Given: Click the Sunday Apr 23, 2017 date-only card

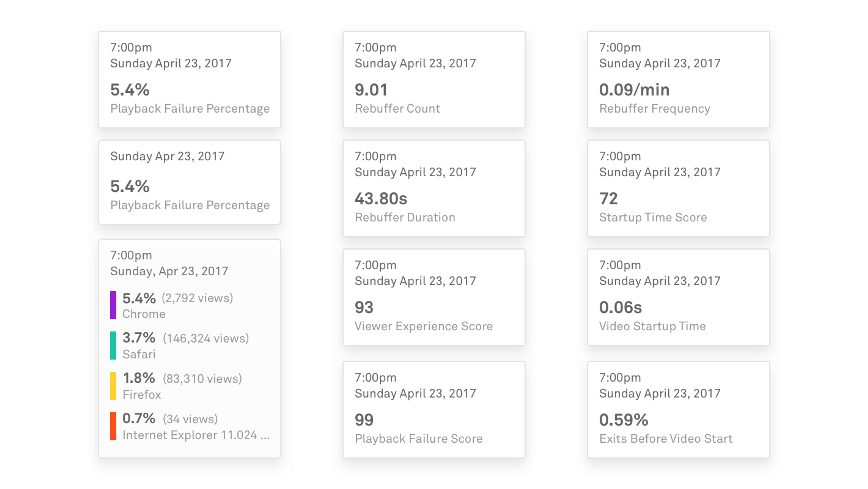Looking at the screenshot, I should tap(189, 182).
